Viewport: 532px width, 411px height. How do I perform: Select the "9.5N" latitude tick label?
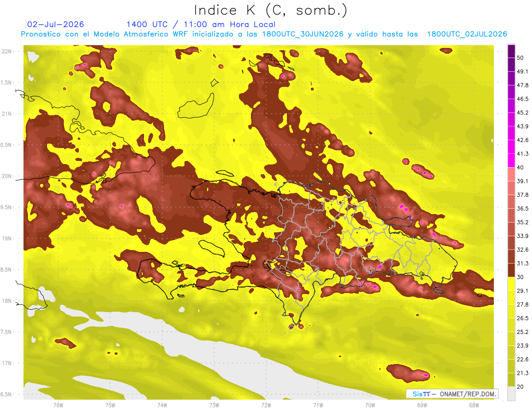[x=7, y=207]
